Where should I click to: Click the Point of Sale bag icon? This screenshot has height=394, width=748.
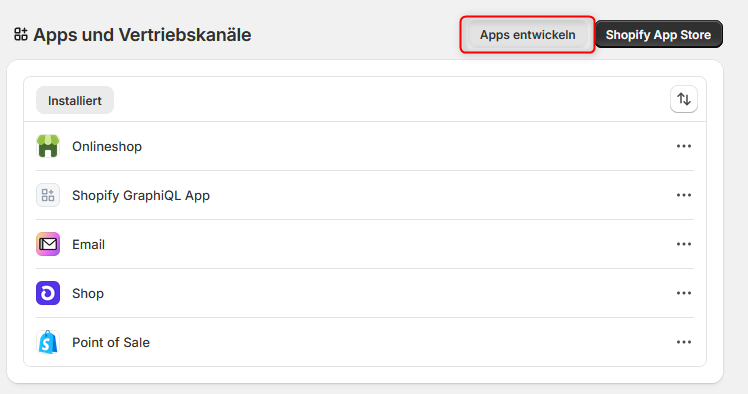pyautogui.click(x=48, y=342)
